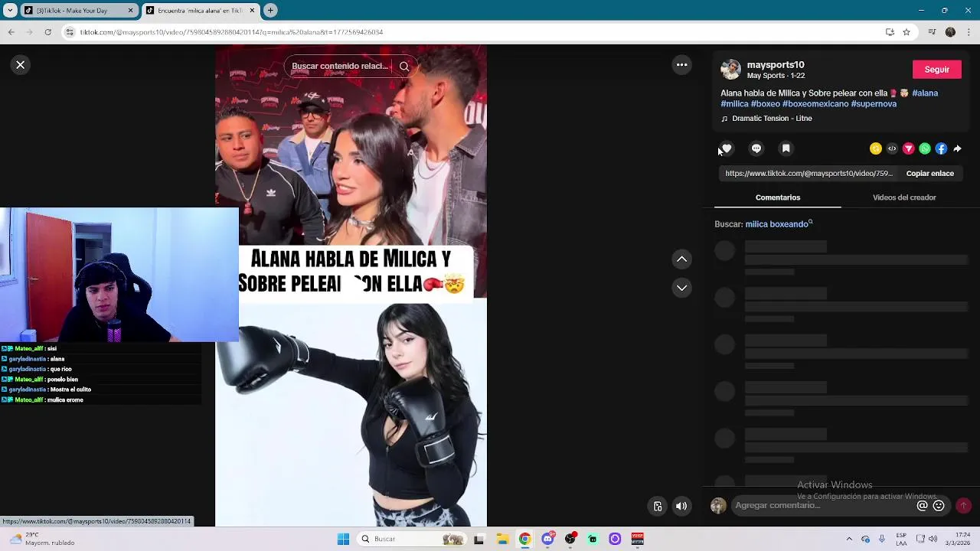Select the 'Encuentra milica alana' browser tab
This screenshot has width=980, height=551.
pyautogui.click(x=201, y=11)
